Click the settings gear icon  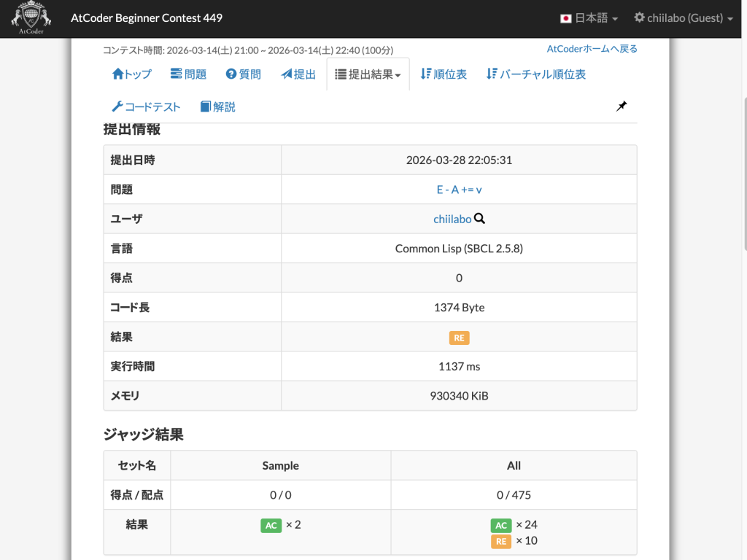[x=639, y=17]
